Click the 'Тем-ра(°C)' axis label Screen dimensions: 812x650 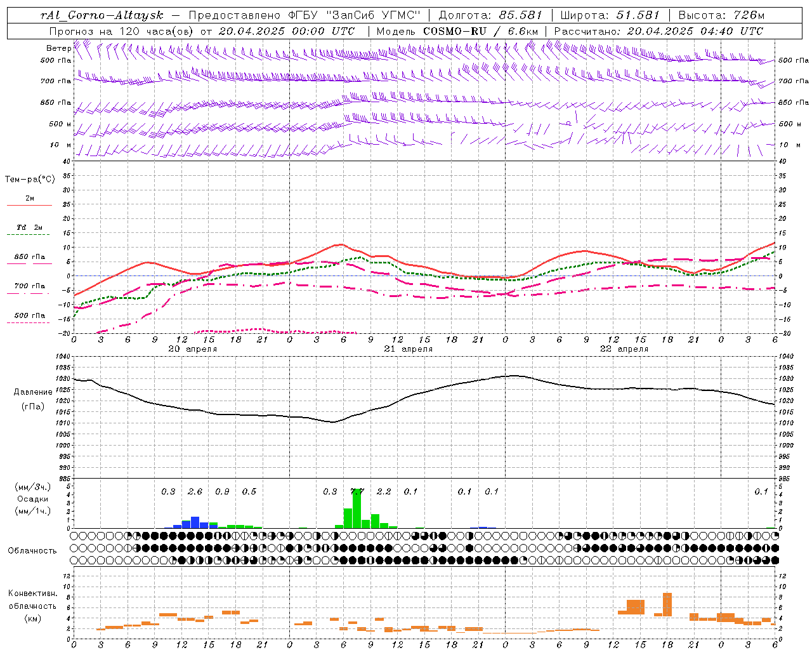[x=30, y=180]
